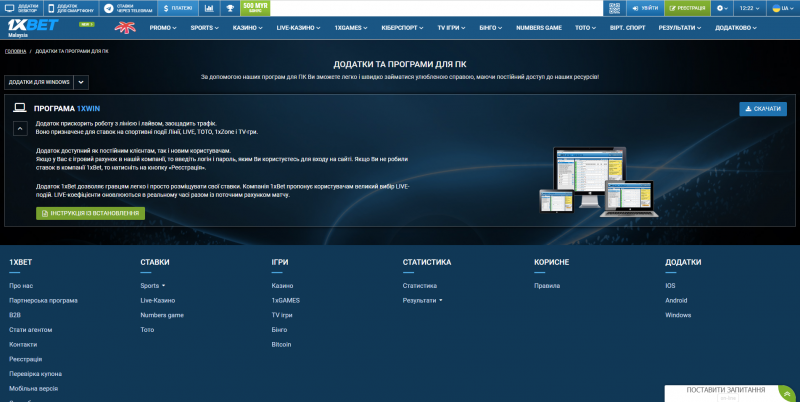Screen dimensions: 800x402
Task: Expand the РЕЗУЛЬТАТИ menu
Action: tap(680, 28)
